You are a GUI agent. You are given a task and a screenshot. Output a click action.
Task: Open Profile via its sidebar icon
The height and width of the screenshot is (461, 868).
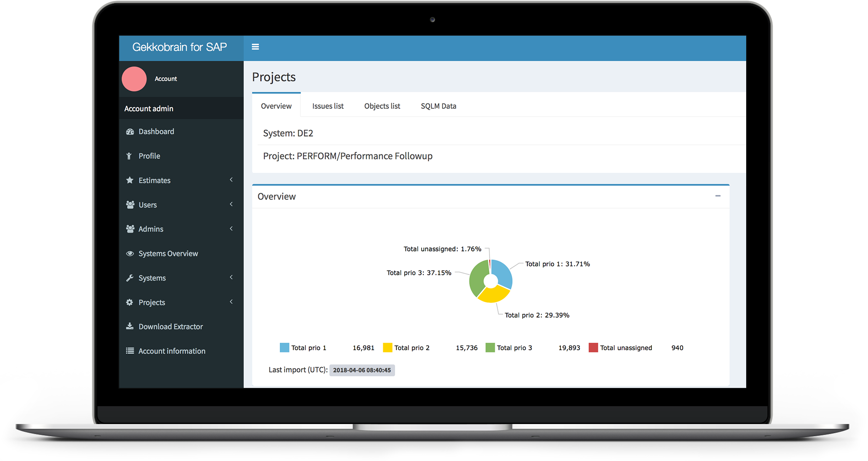click(130, 156)
